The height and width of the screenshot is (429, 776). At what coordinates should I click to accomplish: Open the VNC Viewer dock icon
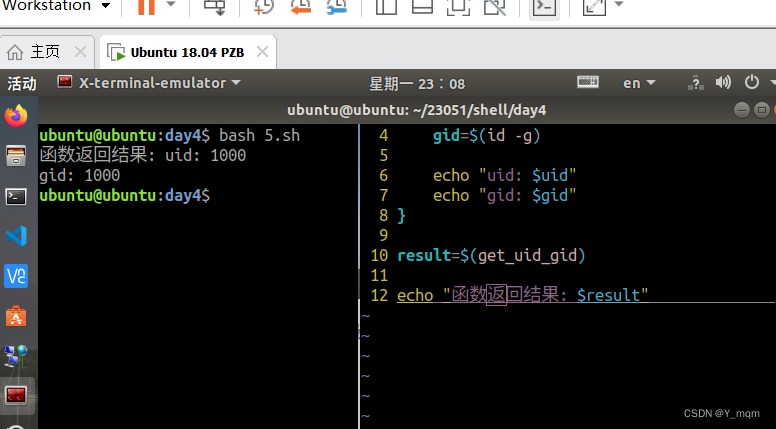16,276
